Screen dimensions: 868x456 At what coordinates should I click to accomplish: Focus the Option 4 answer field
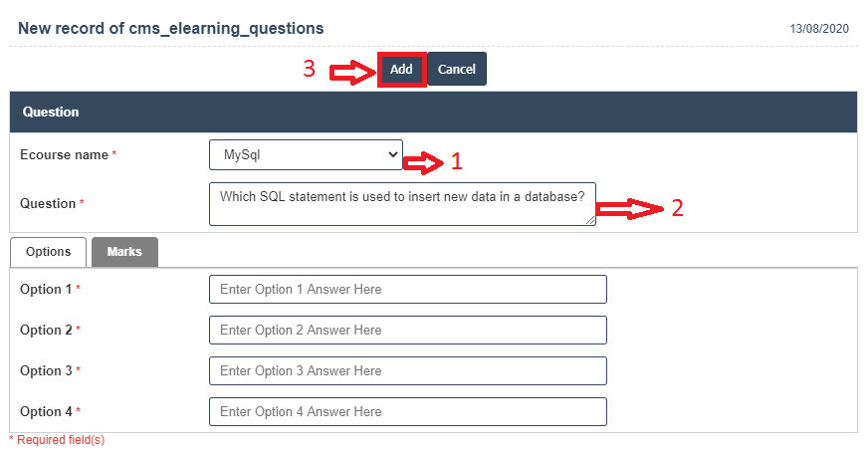pyautogui.click(x=407, y=411)
